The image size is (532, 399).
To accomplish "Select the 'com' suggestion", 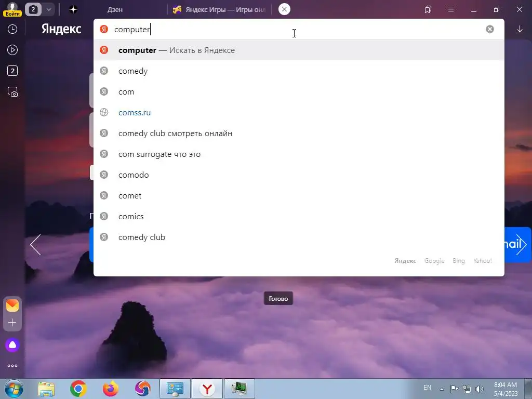I will [299, 91].
